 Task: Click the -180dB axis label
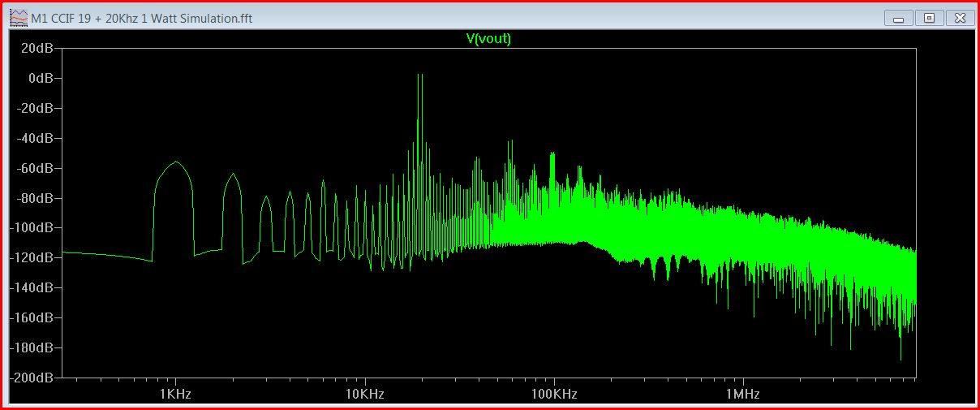(x=32, y=347)
